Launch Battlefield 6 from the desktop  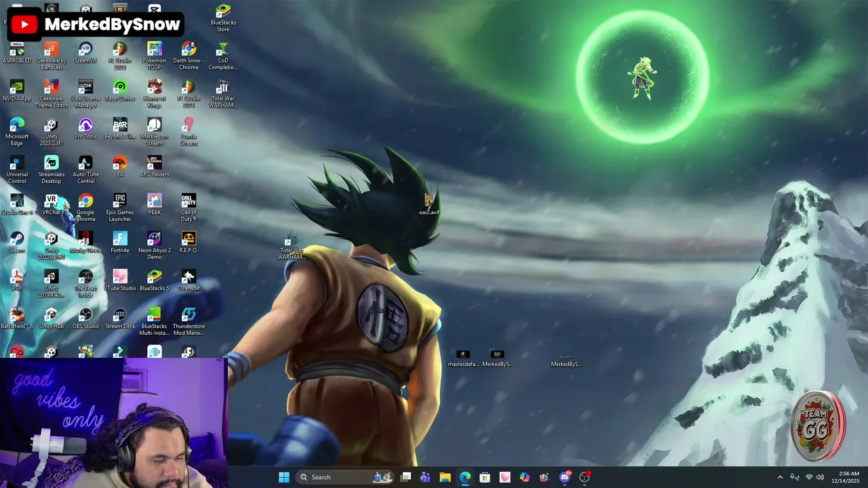[x=17, y=319]
